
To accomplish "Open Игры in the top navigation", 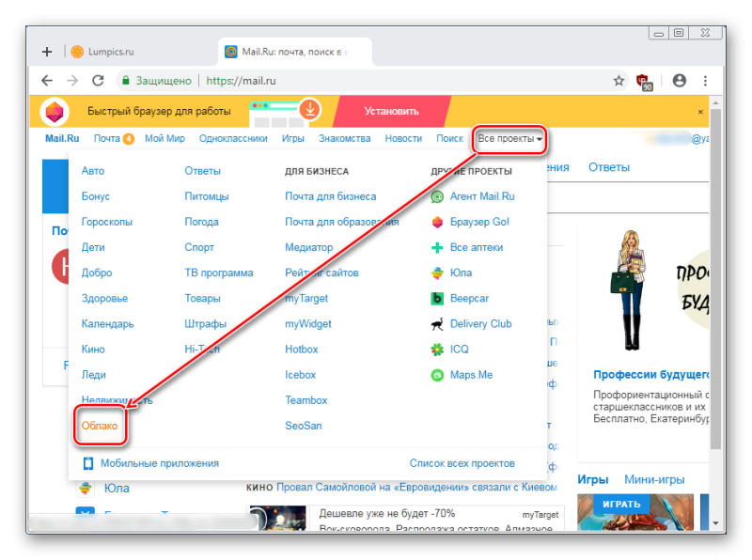I will [x=293, y=138].
